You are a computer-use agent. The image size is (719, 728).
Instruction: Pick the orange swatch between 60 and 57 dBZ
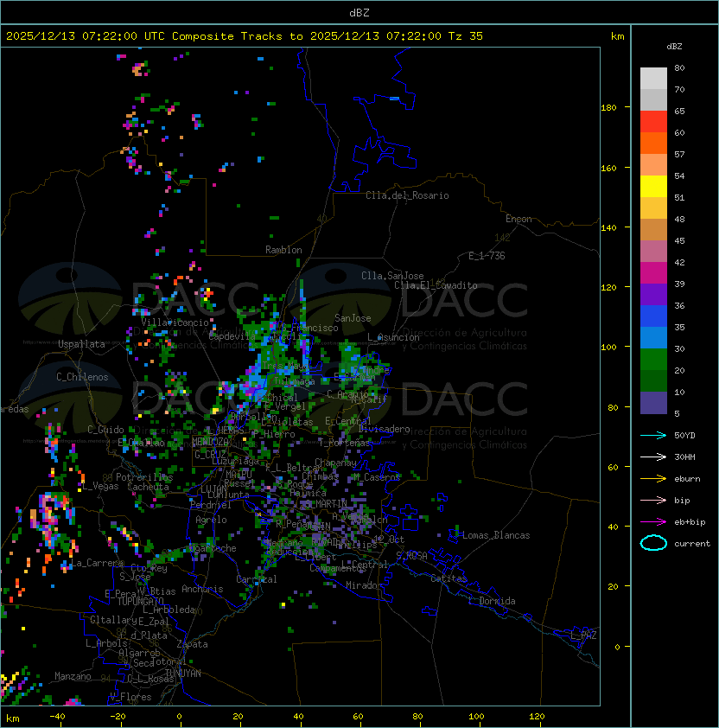pos(653,144)
